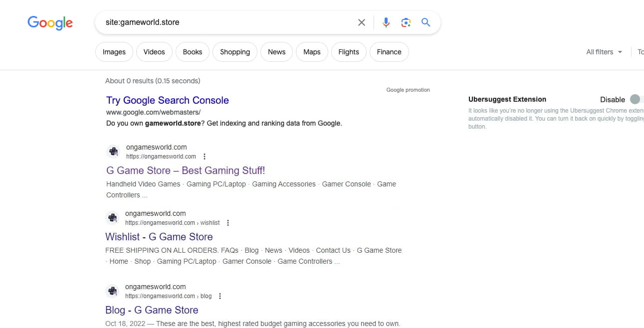644x328 pixels.
Task: Click the About 0 results text
Action: coord(153,81)
